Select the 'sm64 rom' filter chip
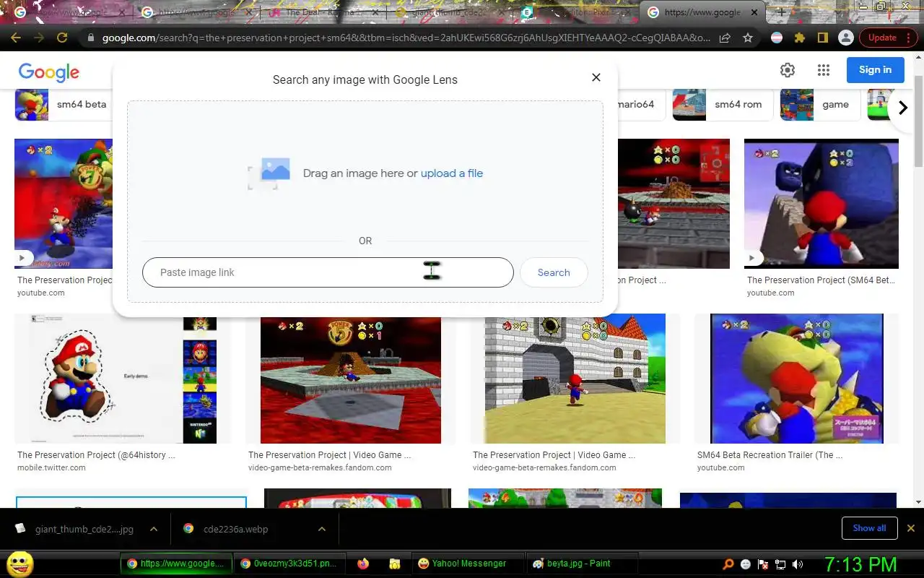The height and width of the screenshot is (578, 924). 723,105
